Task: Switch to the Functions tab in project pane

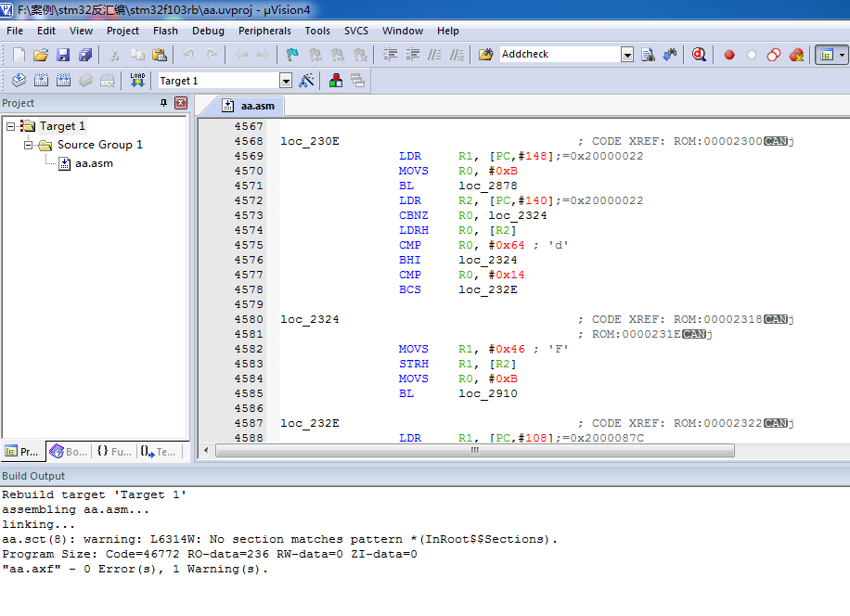Action: point(114,452)
